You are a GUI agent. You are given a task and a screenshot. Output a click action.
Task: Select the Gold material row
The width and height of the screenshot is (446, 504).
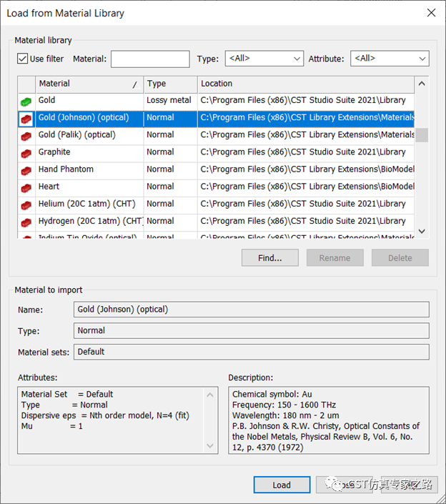coord(216,102)
